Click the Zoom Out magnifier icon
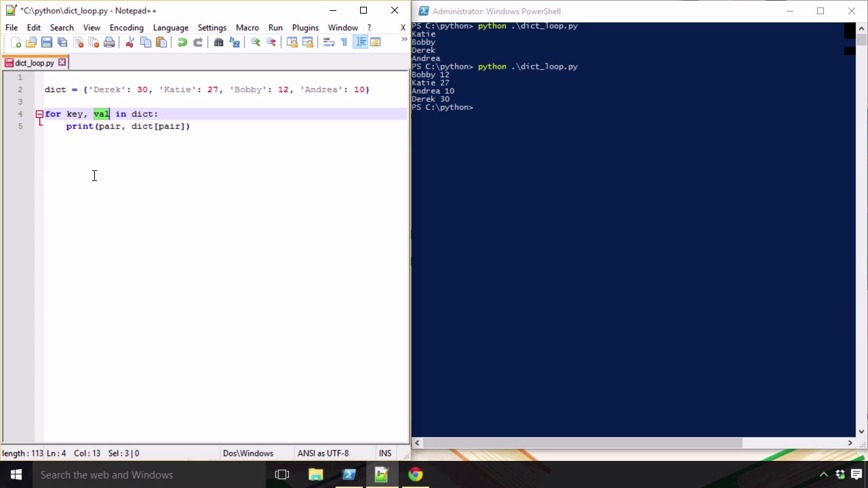The height and width of the screenshot is (488, 868). [x=271, y=42]
